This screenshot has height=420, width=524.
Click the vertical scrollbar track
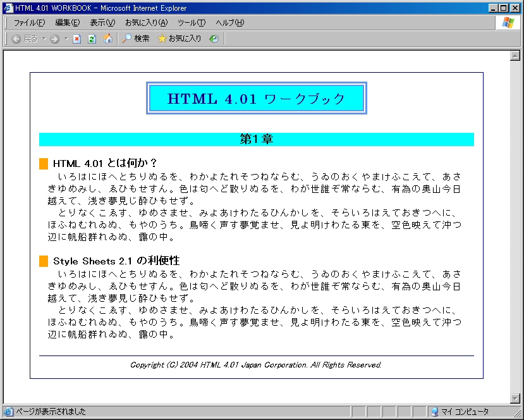tap(515, 226)
